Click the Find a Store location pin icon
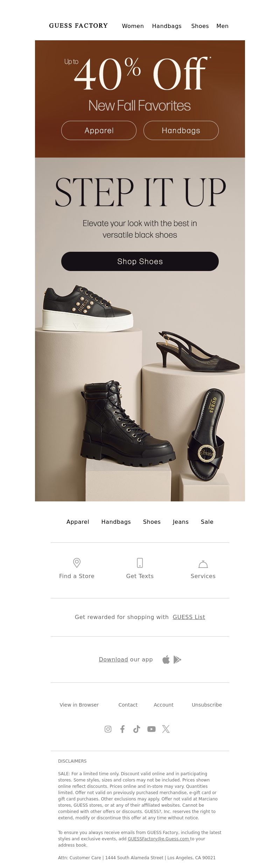Screen dimensions: 280x868 (77, 563)
